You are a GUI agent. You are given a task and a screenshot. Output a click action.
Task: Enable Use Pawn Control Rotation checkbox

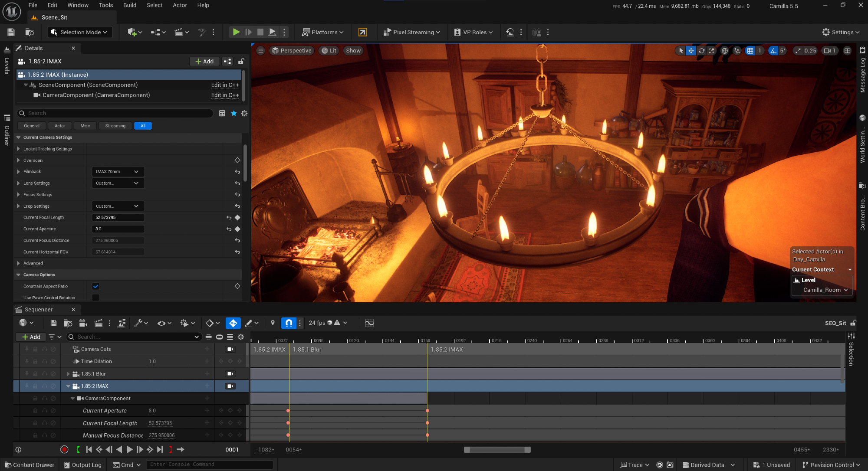96,298
